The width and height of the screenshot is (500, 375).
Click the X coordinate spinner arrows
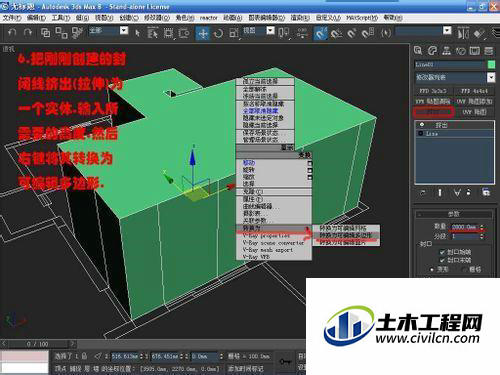coord(142,356)
